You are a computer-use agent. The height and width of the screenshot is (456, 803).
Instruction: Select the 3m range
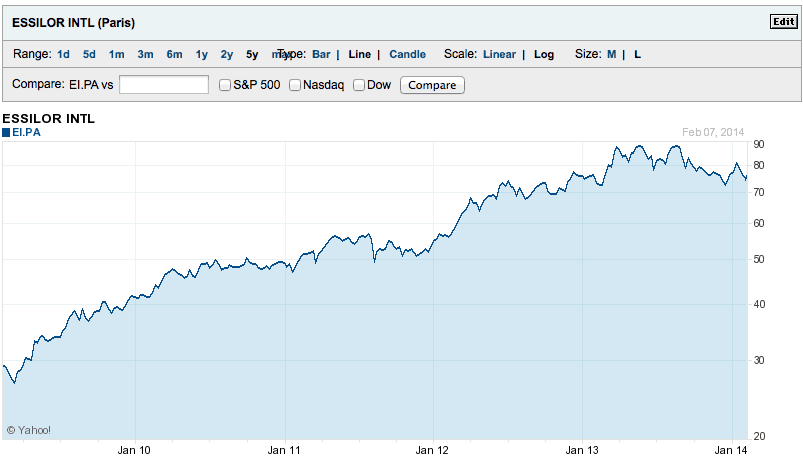[146, 54]
